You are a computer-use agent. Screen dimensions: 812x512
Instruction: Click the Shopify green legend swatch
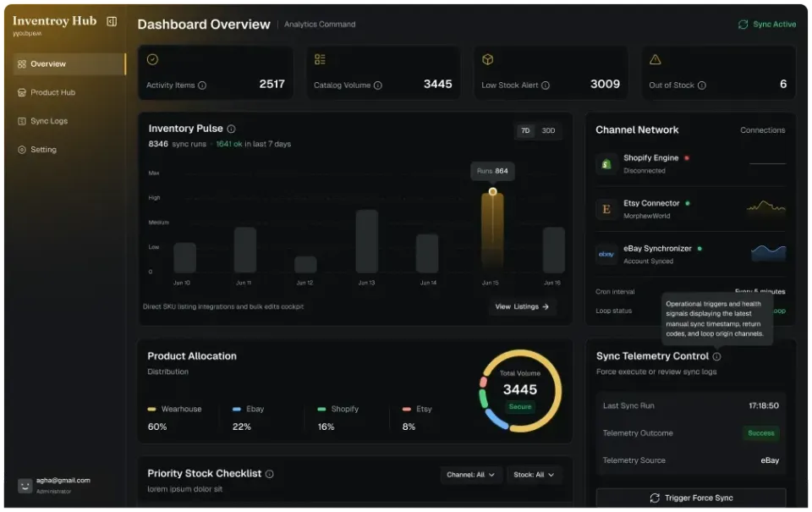[321, 410]
